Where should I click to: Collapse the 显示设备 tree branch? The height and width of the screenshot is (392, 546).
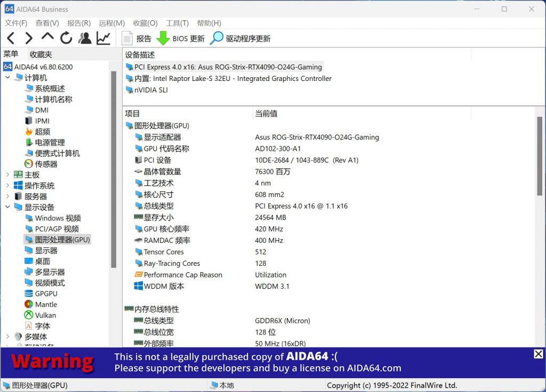tap(7, 207)
